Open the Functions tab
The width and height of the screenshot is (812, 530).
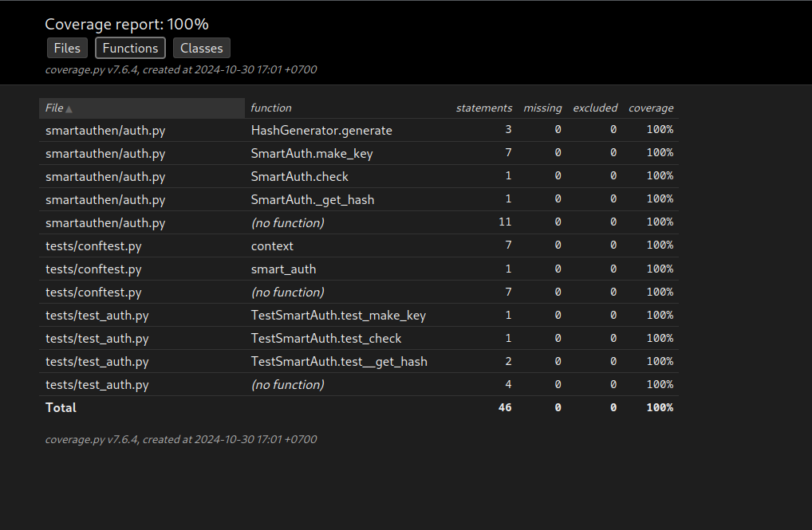tap(130, 48)
